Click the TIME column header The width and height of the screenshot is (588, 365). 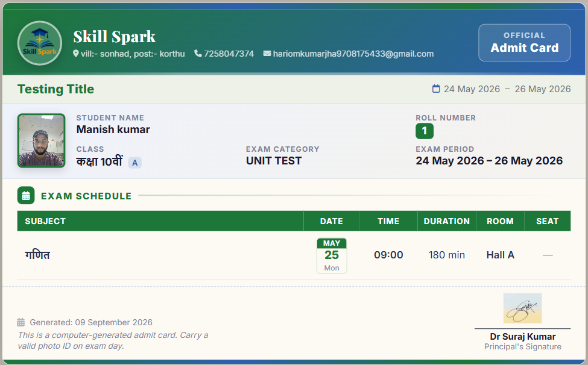pyautogui.click(x=388, y=221)
